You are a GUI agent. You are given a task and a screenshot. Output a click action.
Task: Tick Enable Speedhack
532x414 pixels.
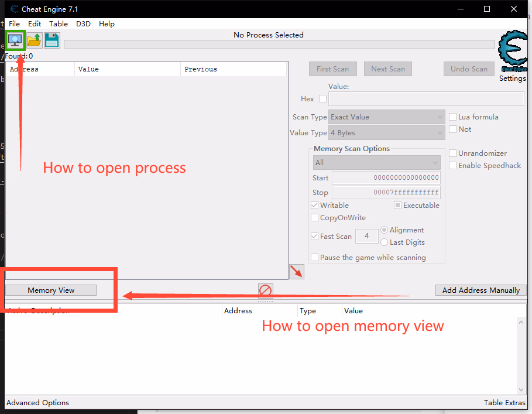452,165
